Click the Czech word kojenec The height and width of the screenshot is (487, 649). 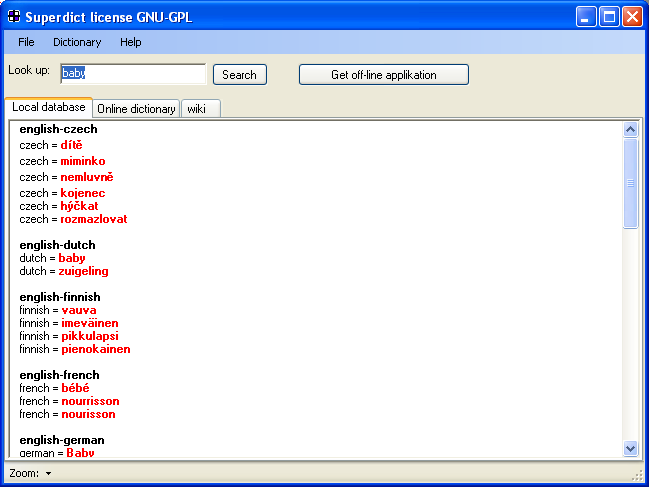tap(83, 193)
